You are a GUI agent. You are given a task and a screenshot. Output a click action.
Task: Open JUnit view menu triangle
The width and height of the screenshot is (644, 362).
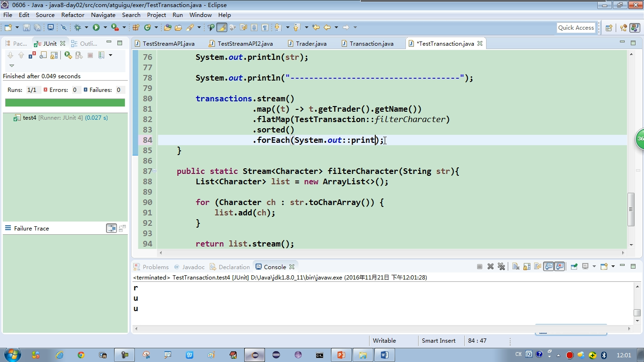coord(12,66)
